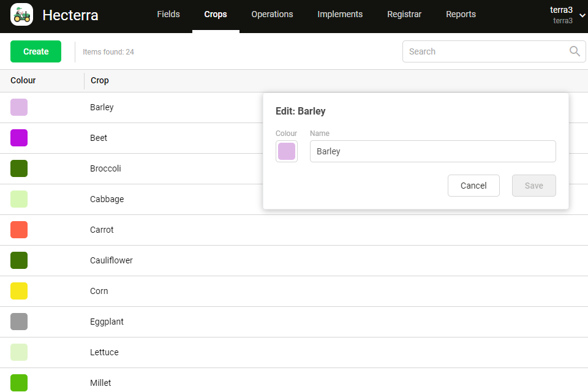The height and width of the screenshot is (392, 588).
Task: Click the grey Eggplant colour swatch
Action: 19,322
